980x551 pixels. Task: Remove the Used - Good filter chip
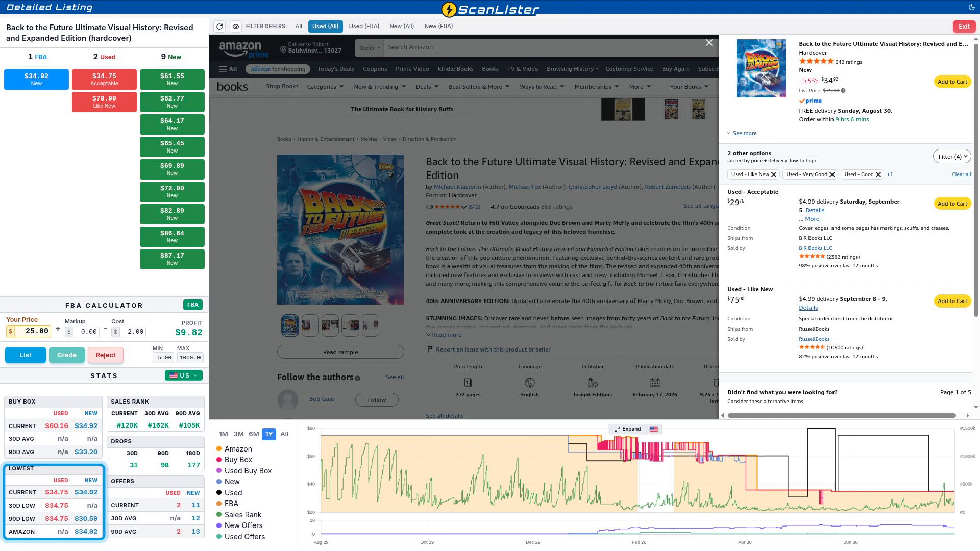[878, 174]
